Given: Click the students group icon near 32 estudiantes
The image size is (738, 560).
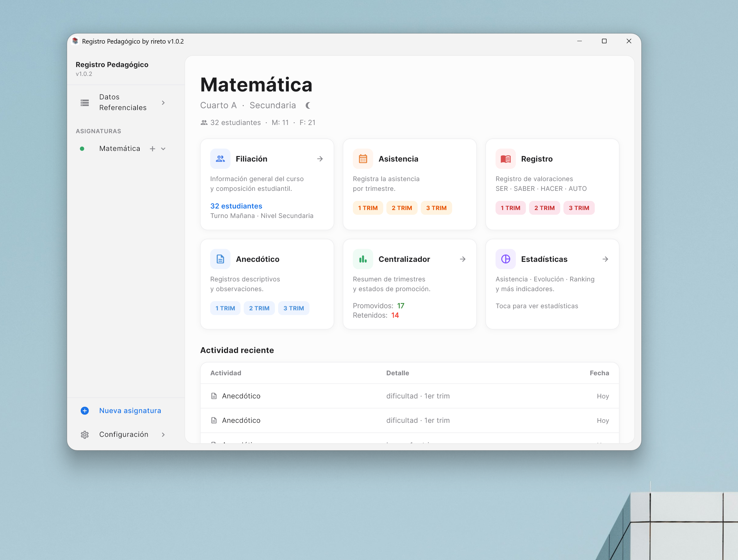Looking at the screenshot, I should pyautogui.click(x=204, y=123).
